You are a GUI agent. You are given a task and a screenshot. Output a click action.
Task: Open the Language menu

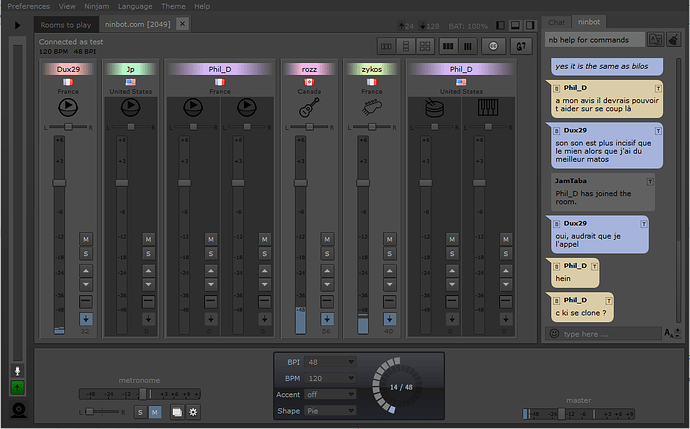pyautogui.click(x=135, y=6)
